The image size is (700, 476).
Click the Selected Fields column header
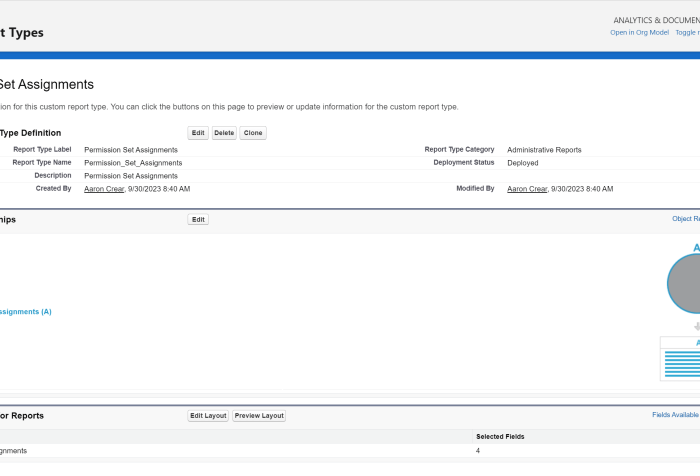pyautogui.click(x=499, y=437)
